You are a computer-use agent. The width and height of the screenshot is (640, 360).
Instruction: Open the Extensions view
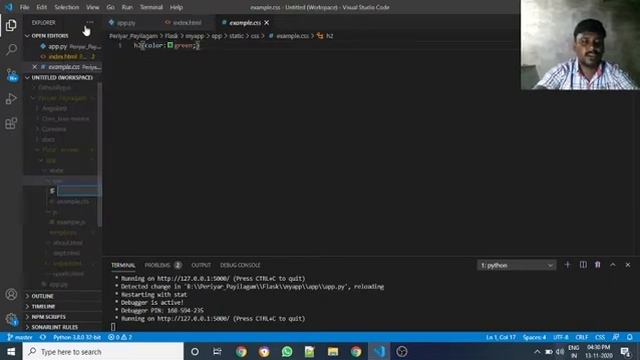(11, 123)
